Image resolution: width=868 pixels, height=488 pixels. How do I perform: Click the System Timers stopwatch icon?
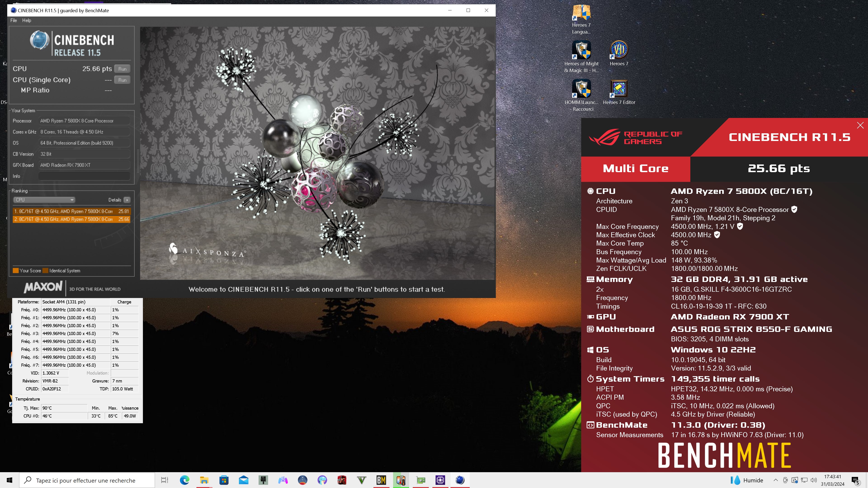(590, 379)
